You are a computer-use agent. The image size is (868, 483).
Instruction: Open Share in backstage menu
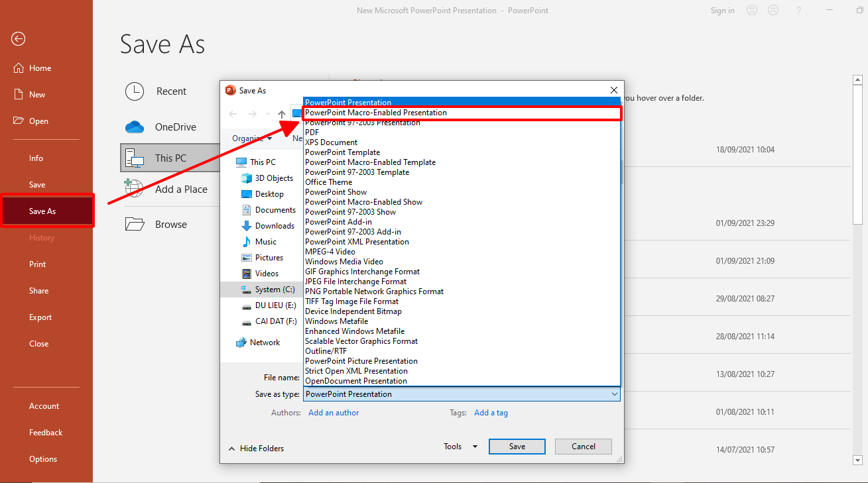click(38, 291)
